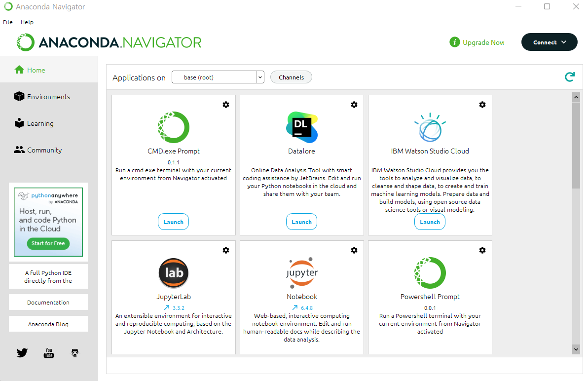Open settings gear on CMD.exe Prompt card

point(226,105)
